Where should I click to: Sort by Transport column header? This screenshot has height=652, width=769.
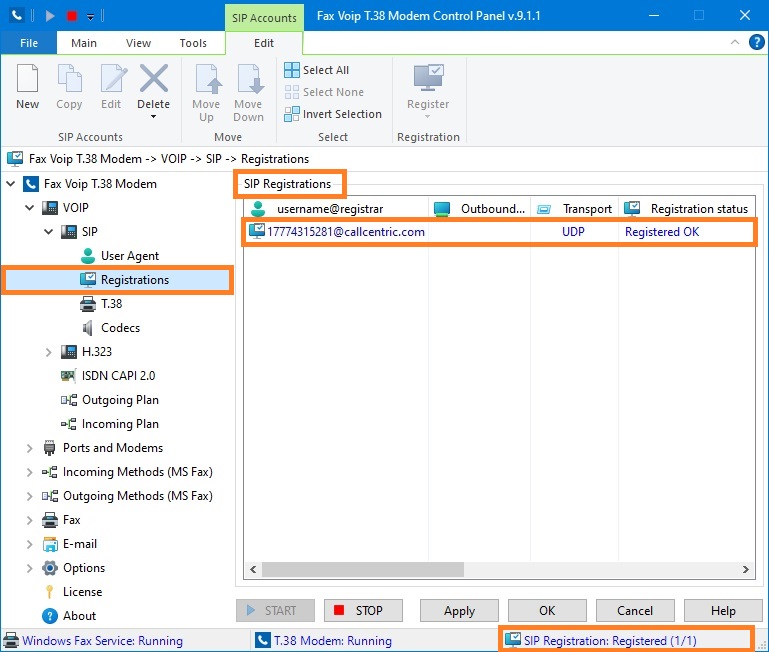[575, 209]
